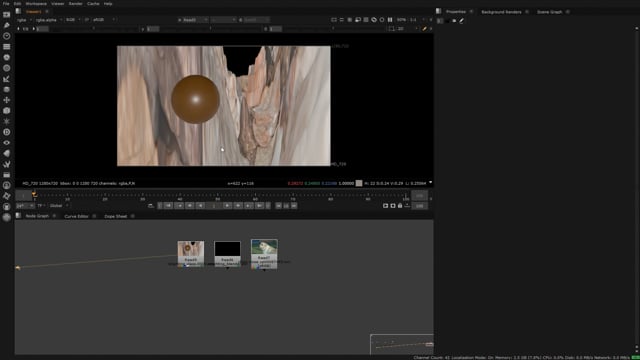Open the Other nodes panel icon
Image resolution: width=640 pixels, height=360 pixels.
tap(7, 175)
